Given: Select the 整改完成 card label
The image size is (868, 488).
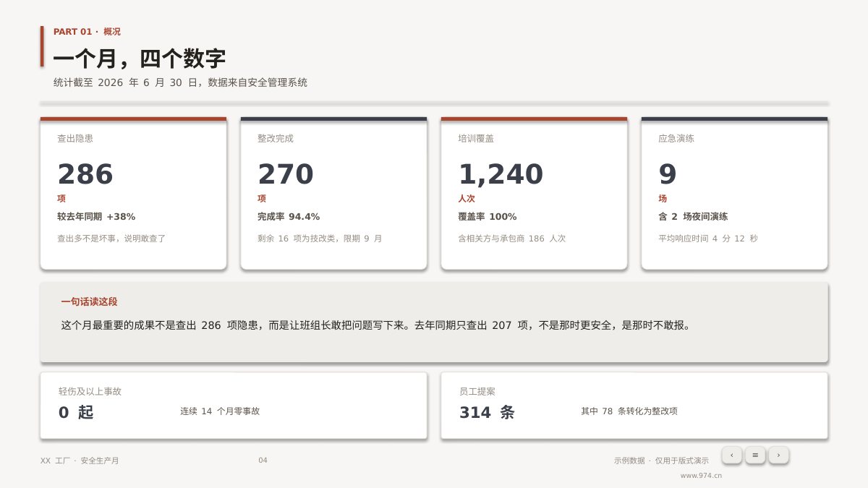Looking at the screenshot, I should [x=276, y=138].
